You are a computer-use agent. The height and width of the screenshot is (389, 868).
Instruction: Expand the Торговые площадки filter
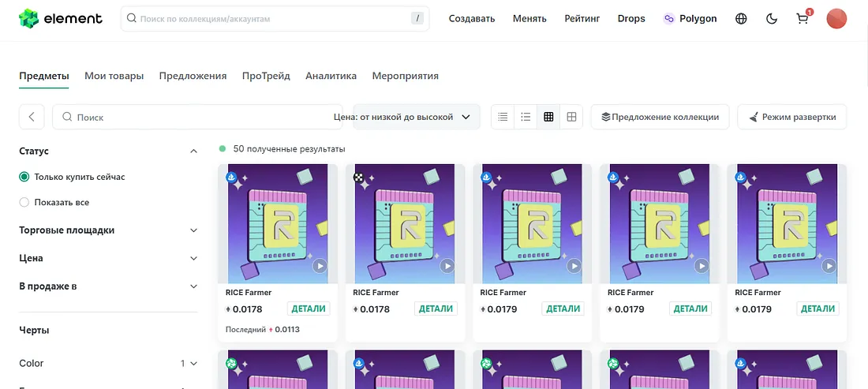click(193, 230)
